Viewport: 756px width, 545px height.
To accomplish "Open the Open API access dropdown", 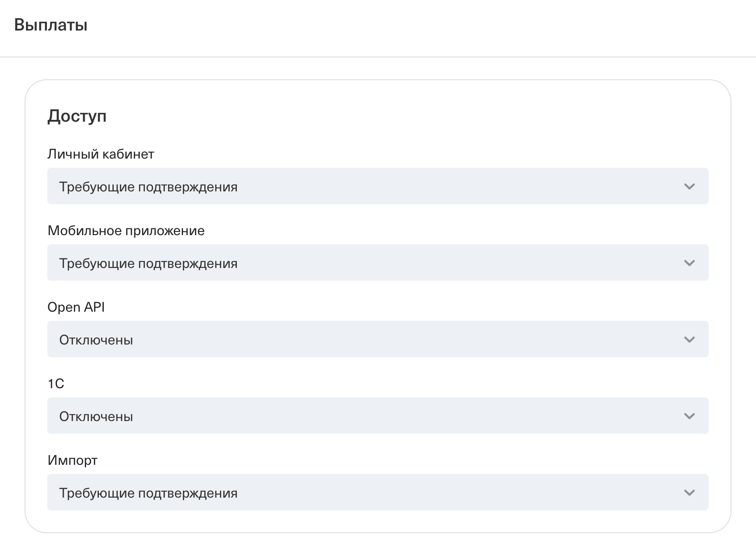I will (x=378, y=339).
